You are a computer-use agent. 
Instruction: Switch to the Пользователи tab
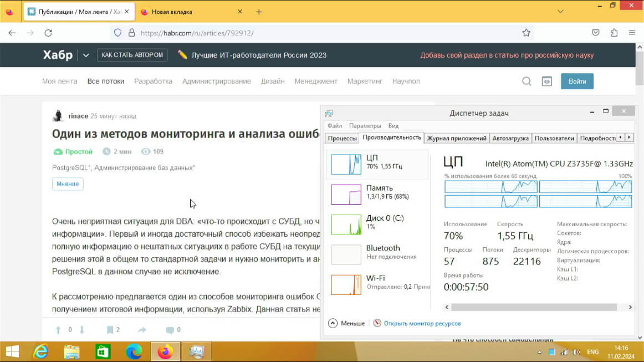(554, 139)
